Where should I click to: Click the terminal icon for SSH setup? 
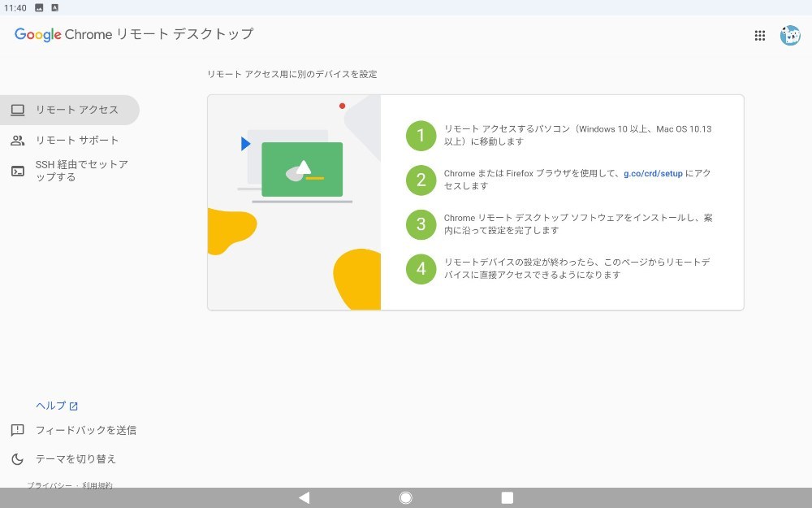click(18, 171)
